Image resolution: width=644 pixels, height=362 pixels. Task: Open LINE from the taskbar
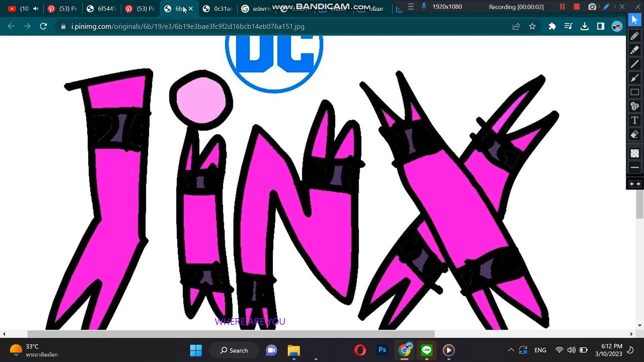[x=427, y=350]
